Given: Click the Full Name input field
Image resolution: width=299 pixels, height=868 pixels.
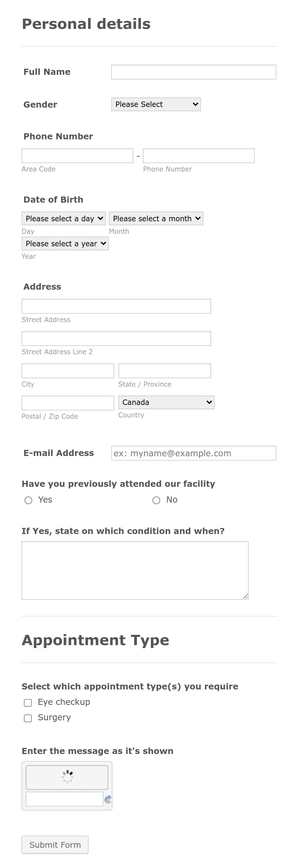Looking at the screenshot, I should (193, 72).
